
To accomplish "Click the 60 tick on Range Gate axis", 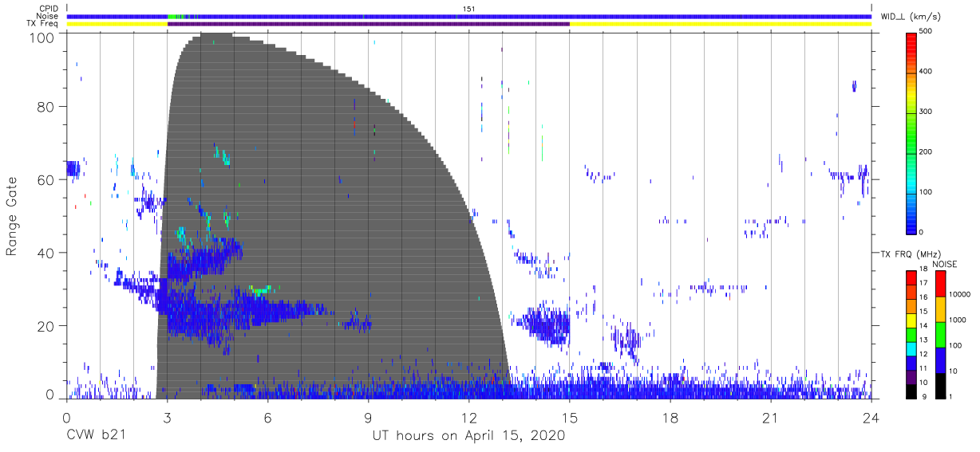I will point(47,179).
